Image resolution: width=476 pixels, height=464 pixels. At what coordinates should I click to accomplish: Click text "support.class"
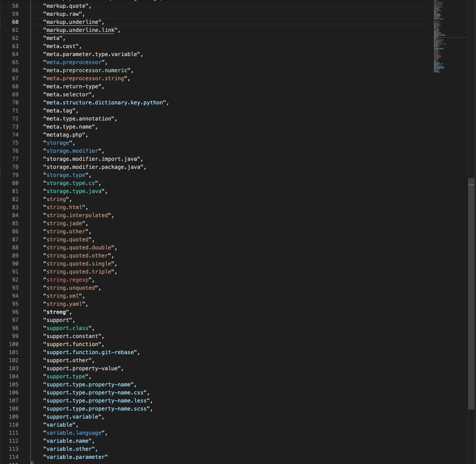click(68, 328)
